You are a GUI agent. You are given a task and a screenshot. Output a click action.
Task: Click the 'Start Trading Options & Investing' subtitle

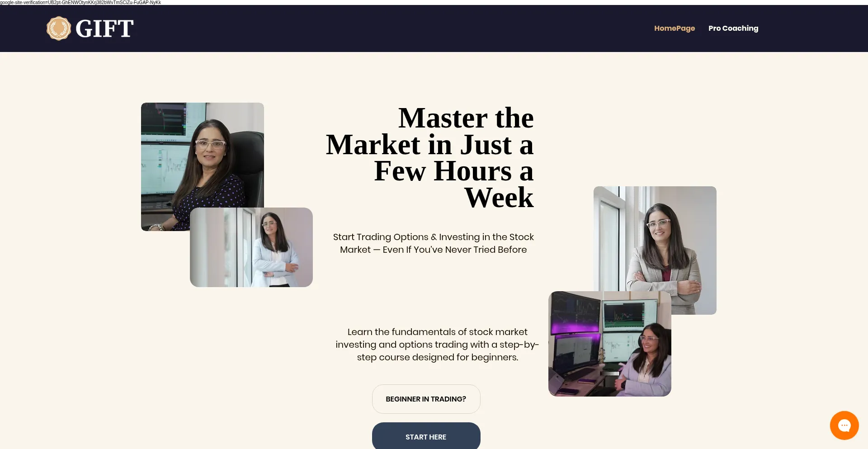coord(434,243)
